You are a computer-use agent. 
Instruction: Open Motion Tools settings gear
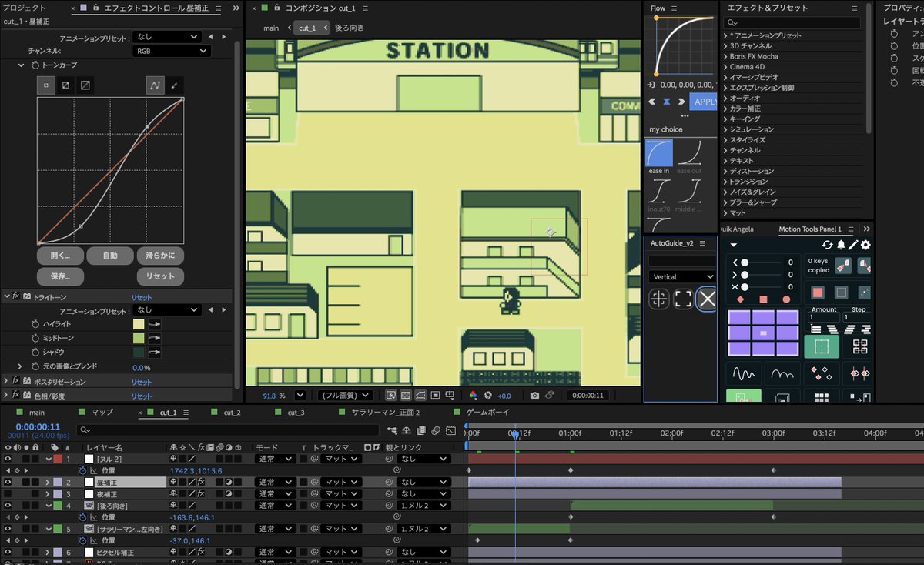pyautogui.click(x=865, y=245)
